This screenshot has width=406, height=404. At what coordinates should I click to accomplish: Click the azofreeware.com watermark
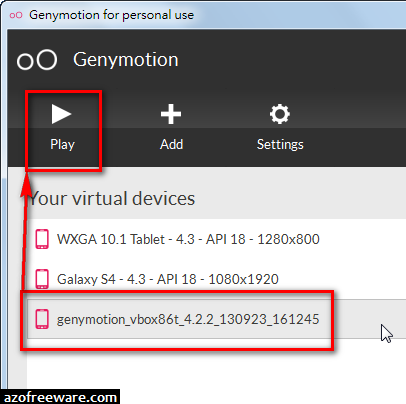[60, 397]
